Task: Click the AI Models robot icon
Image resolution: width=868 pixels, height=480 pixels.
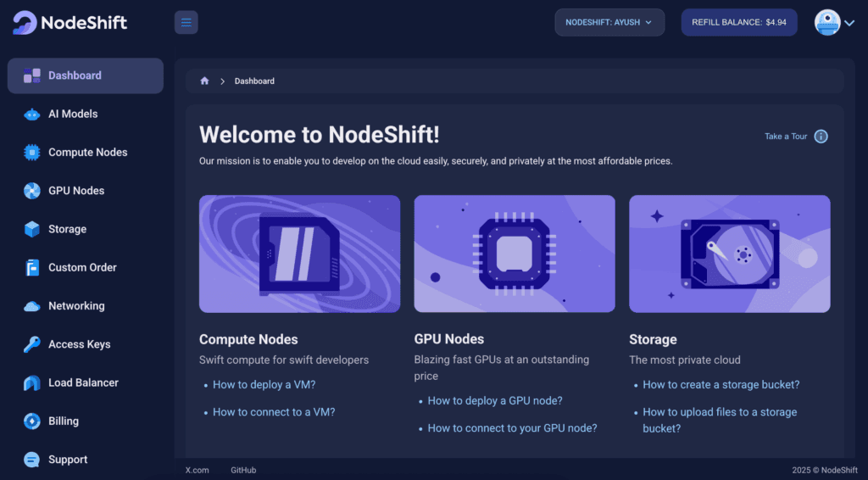Action: click(x=31, y=114)
